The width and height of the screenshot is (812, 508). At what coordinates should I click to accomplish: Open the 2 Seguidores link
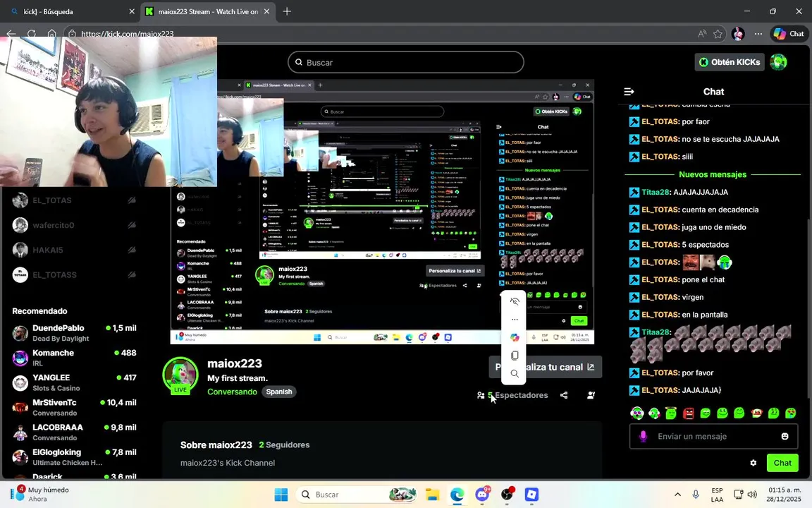tap(284, 445)
